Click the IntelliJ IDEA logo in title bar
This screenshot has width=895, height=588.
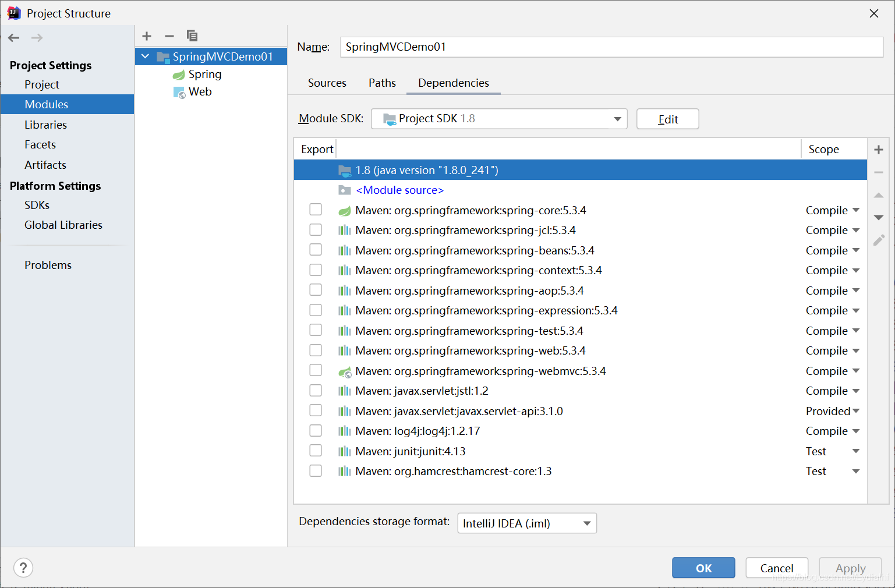pos(14,13)
